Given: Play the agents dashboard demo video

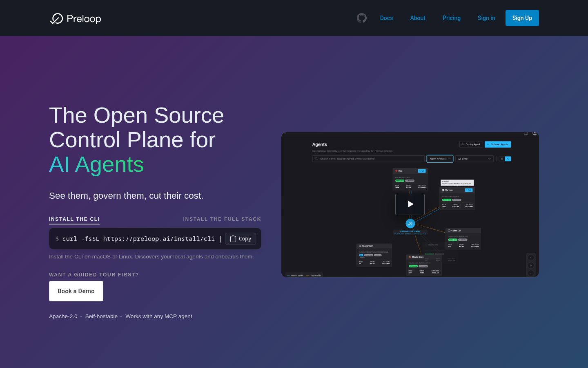Looking at the screenshot, I should 410,204.
